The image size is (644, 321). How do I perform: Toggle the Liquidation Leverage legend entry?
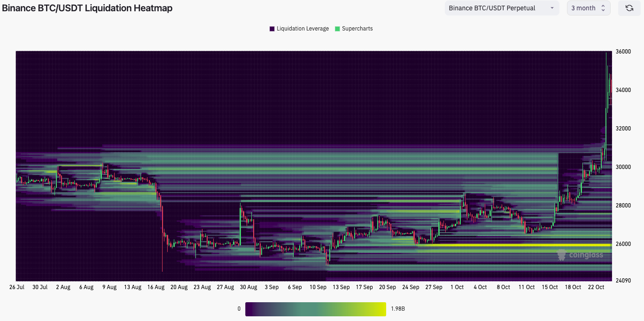point(299,29)
